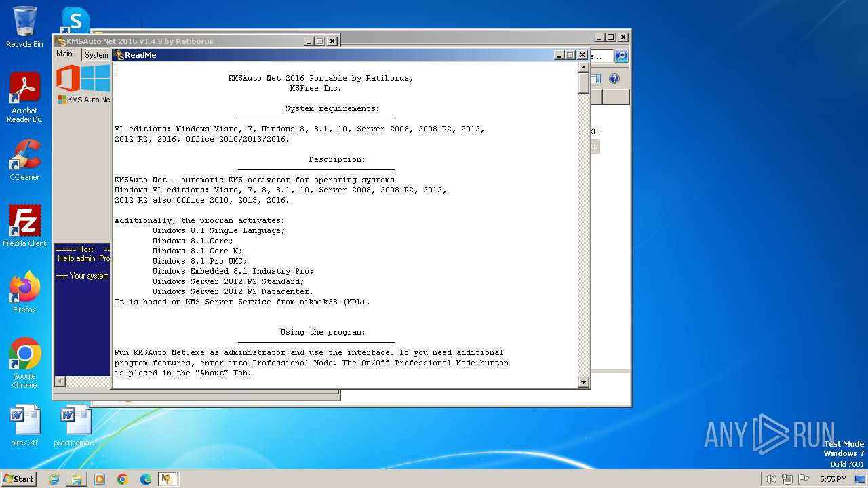
Task: Launch Skype from the desktop shortcut
Action: (x=75, y=19)
